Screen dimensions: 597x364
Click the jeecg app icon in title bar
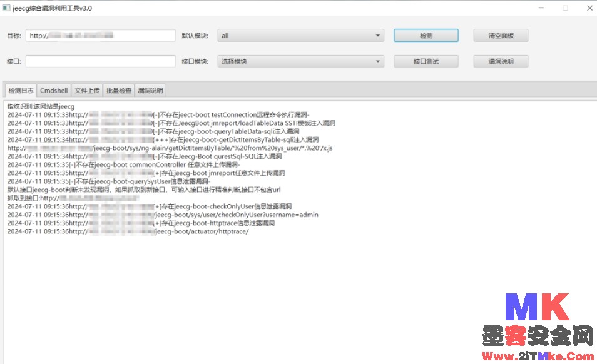tap(6, 8)
